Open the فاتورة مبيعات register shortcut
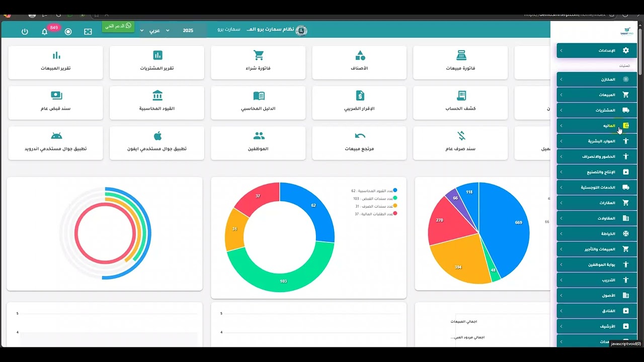This screenshot has height=362, width=644. pyautogui.click(x=460, y=62)
